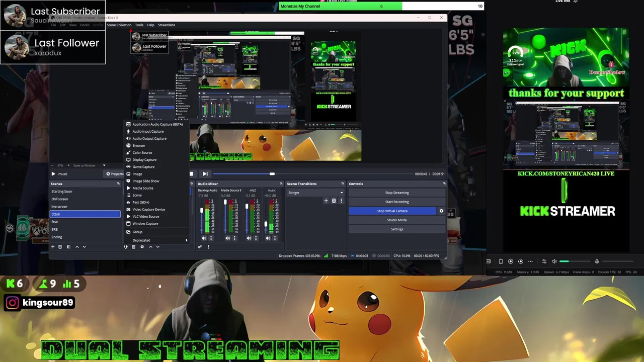644x362 pixels.
Task: Click Start Recording button
Action: pos(397,202)
